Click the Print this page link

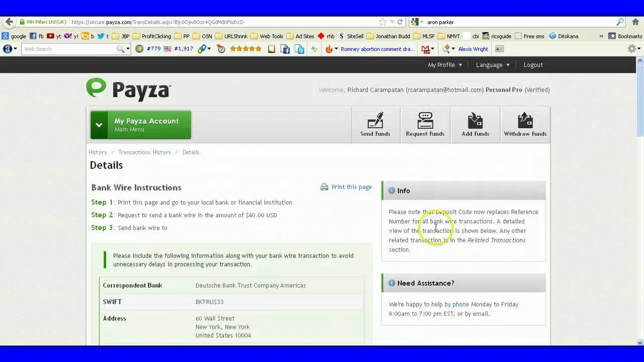click(352, 187)
